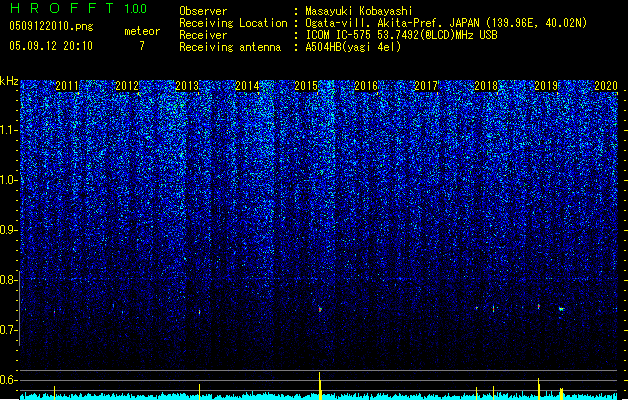Click the meteor echo just after 2015

(x=320, y=309)
